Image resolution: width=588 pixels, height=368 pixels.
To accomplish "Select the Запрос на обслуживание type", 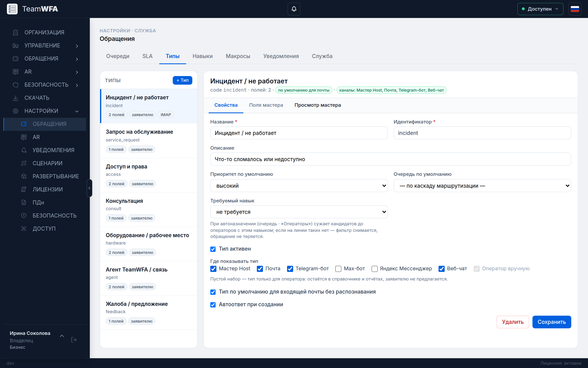I will click(x=149, y=141).
